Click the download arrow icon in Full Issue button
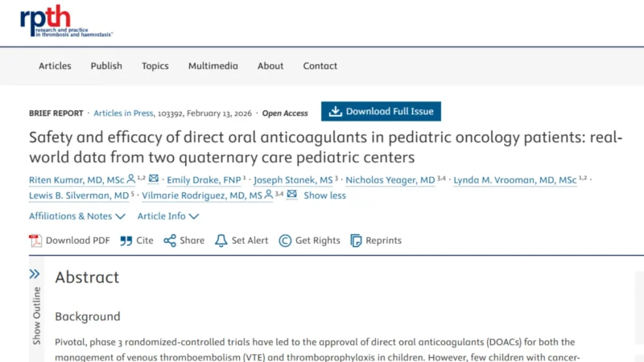This screenshot has width=644, height=362. [335, 111]
